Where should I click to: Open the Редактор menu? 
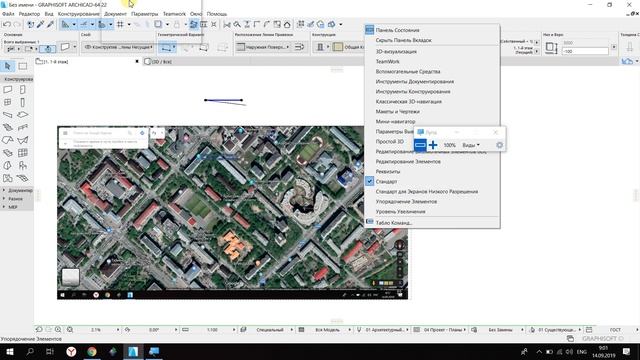click(x=29, y=14)
